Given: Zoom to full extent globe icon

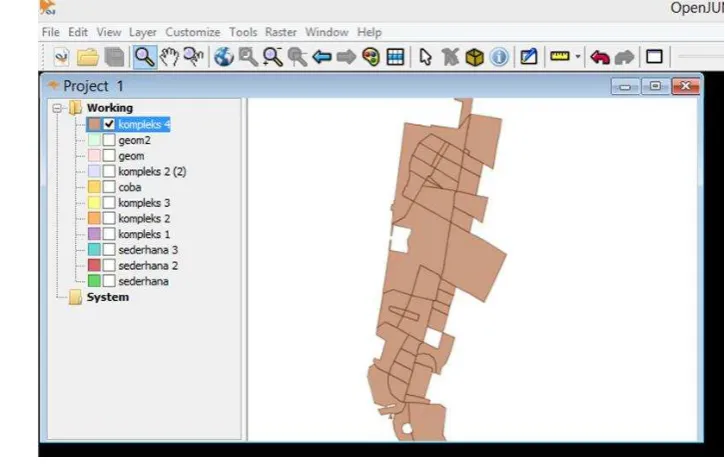Looking at the screenshot, I should (x=224, y=57).
